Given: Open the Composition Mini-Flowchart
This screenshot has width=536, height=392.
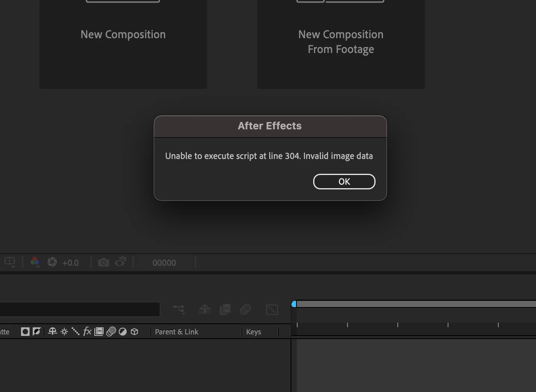Looking at the screenshot, I should point(179,309).
